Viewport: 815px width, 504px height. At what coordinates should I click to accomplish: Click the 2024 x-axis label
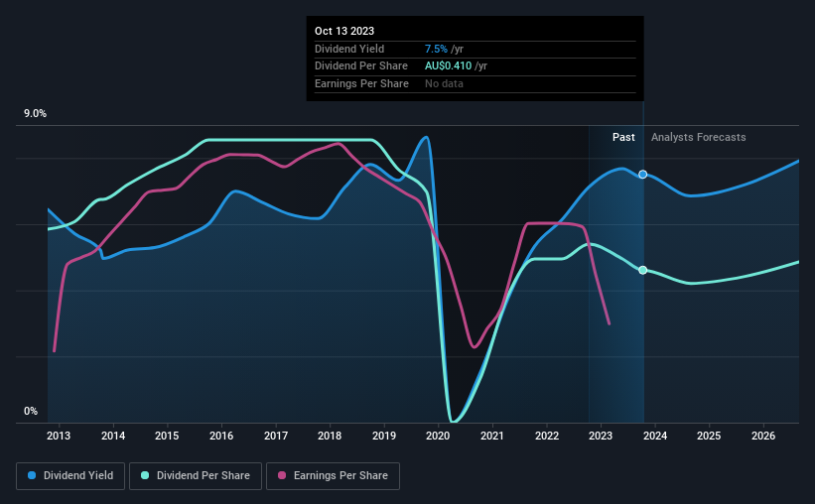pyautogui.click(x=655, y=436)
